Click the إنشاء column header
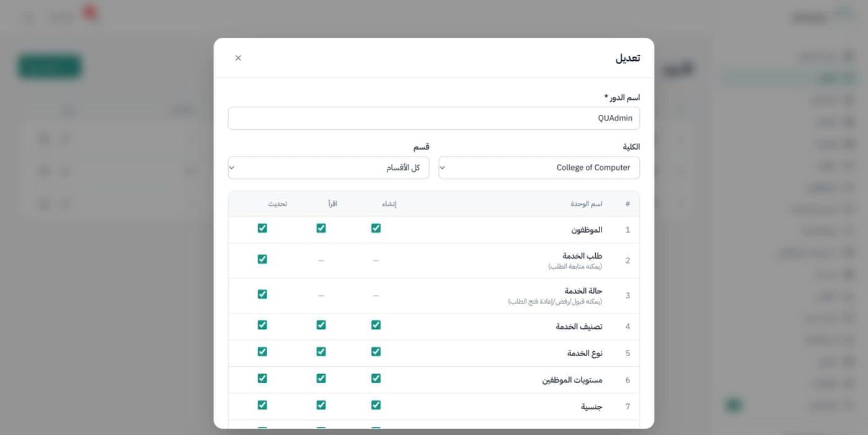Screen dimensions: 868x435 pos(389,204)
